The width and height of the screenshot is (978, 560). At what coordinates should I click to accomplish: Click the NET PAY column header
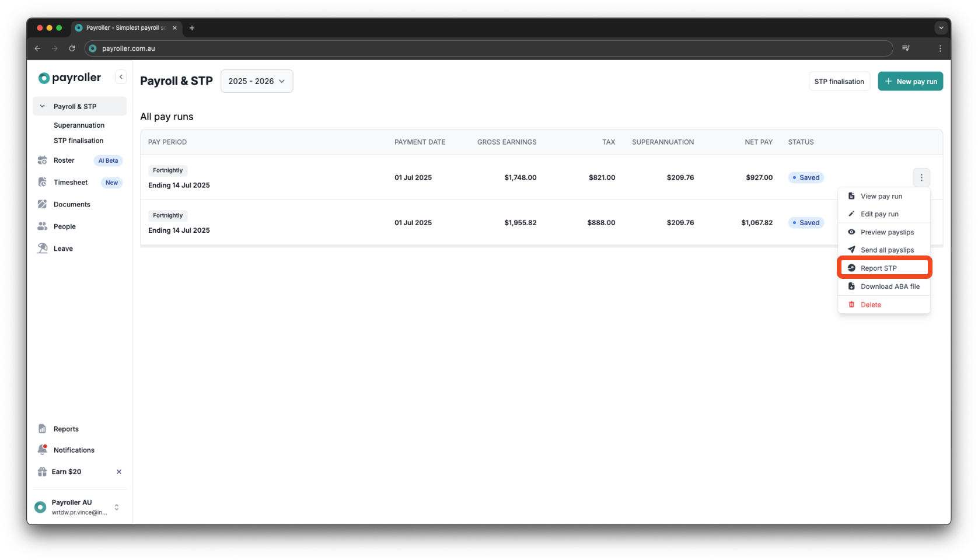759,142
